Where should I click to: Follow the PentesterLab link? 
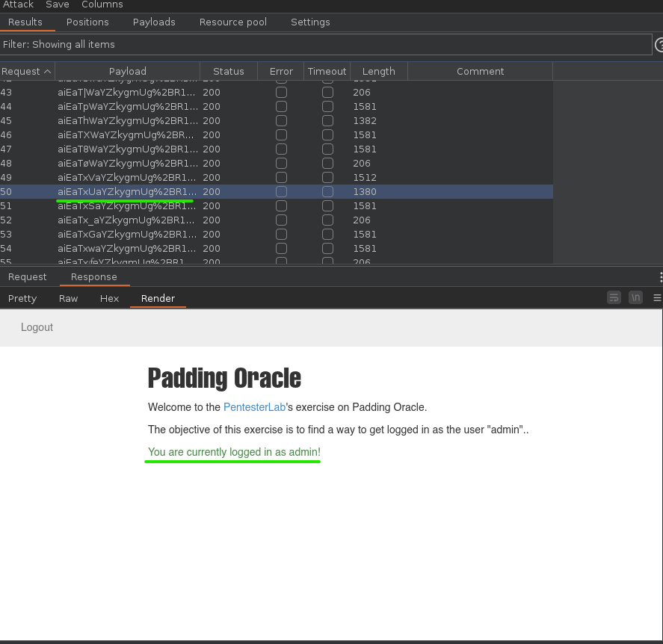(255, 407)
